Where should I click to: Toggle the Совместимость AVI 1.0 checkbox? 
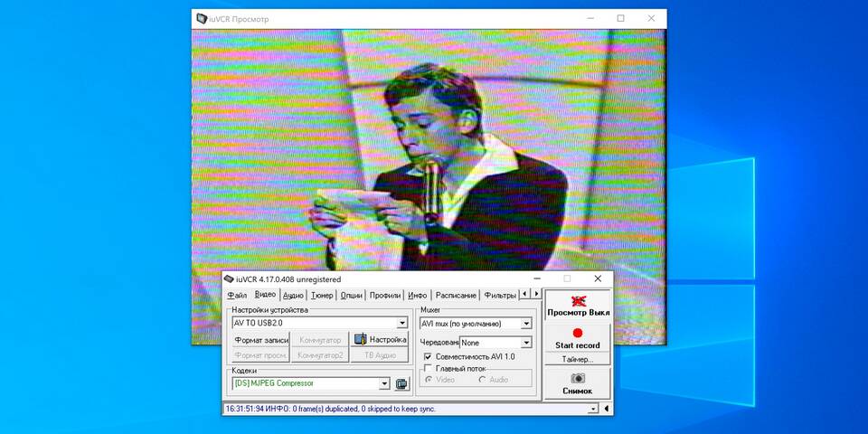pos(428,357)
